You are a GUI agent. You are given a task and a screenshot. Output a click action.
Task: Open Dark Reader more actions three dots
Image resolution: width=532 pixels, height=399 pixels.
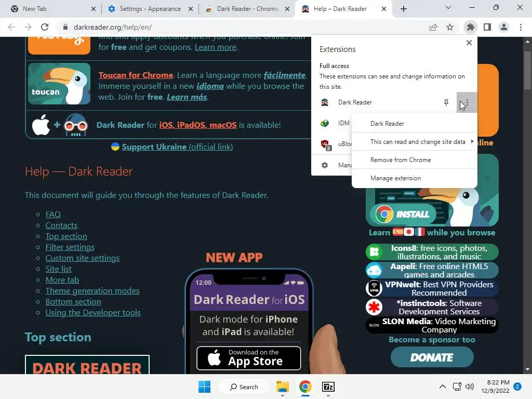[467, 102]
